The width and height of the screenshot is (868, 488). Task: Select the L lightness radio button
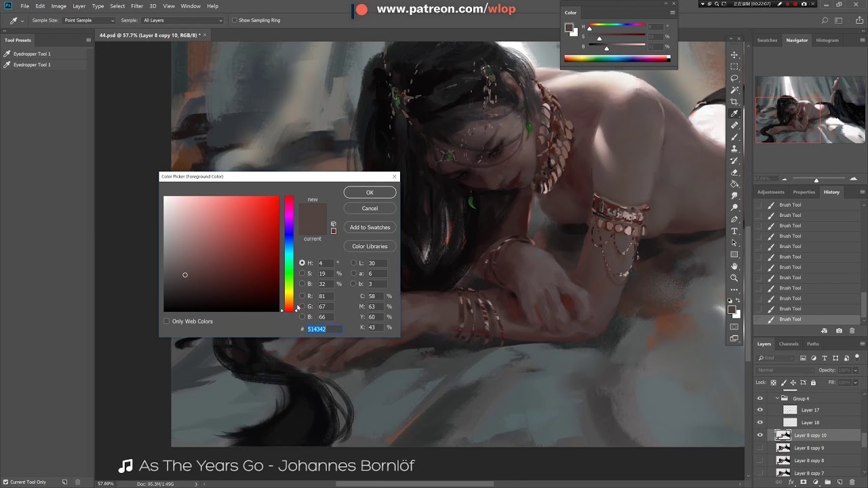point(353,263)
